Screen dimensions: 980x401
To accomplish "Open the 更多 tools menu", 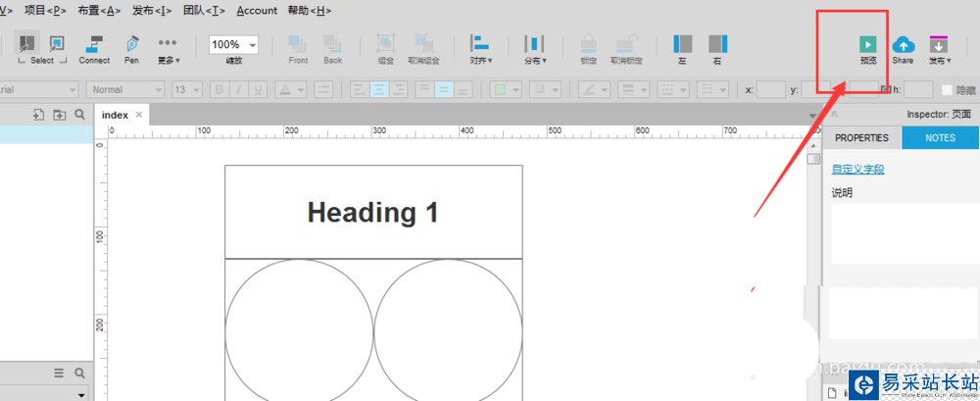I will 169,49.
